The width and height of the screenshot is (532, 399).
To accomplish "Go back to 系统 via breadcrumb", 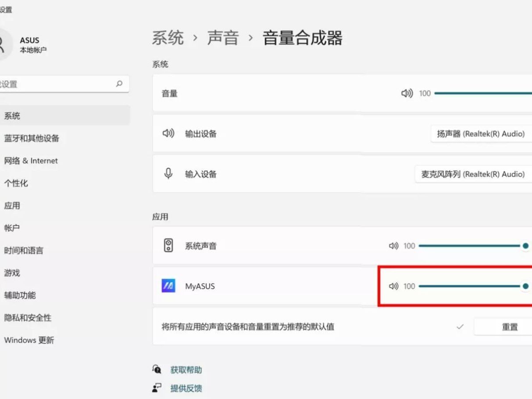I will click(x=168, y=38).
